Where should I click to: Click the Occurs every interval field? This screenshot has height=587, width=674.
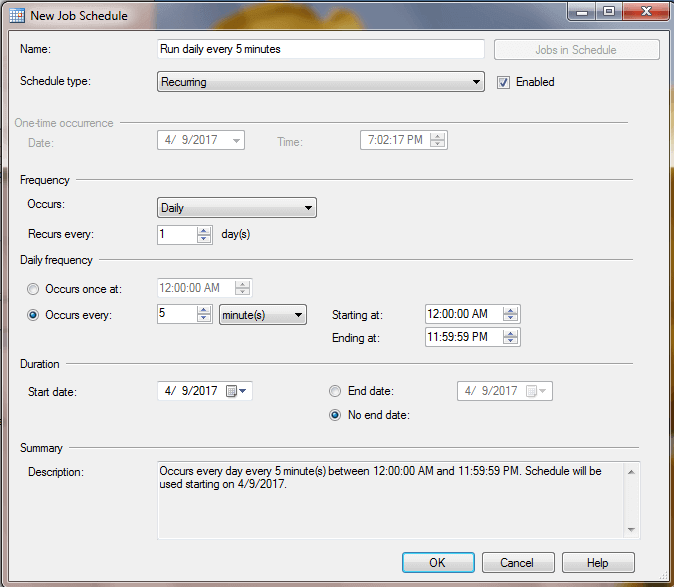tap(177, 314)
